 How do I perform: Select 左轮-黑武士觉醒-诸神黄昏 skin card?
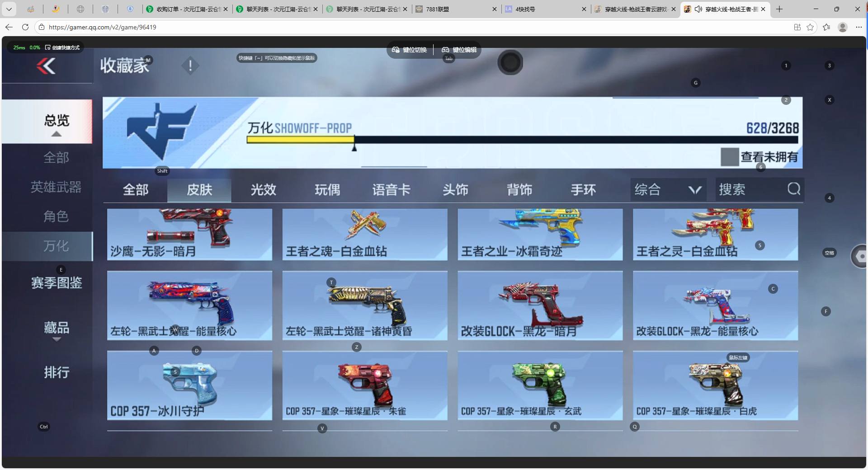point(365,305)
